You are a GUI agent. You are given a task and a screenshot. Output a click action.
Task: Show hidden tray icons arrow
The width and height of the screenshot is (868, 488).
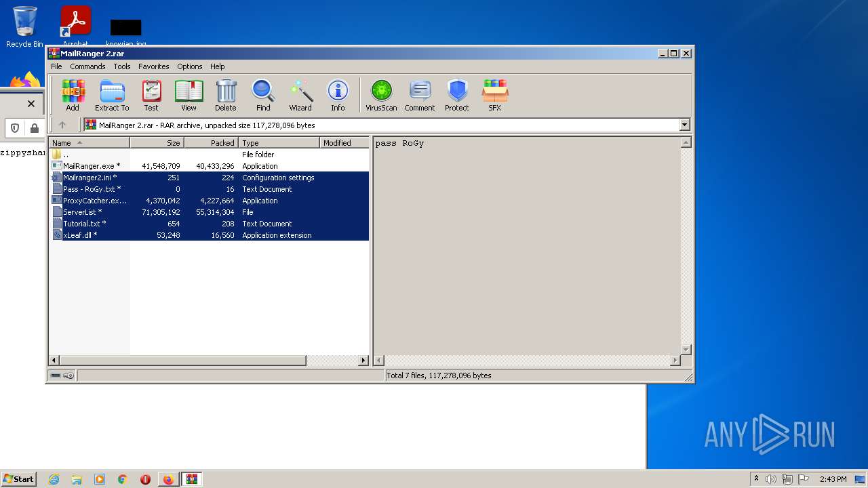[756, 479]
